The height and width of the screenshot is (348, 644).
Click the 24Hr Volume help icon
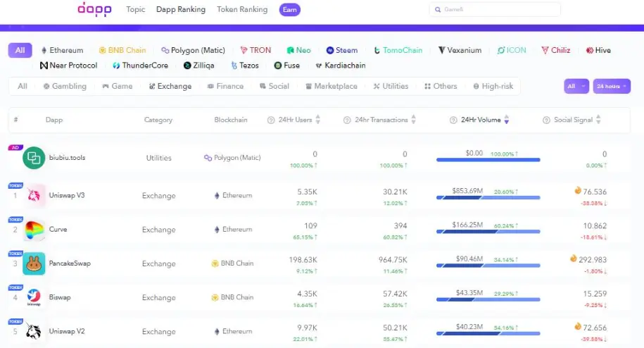[453, 120]
